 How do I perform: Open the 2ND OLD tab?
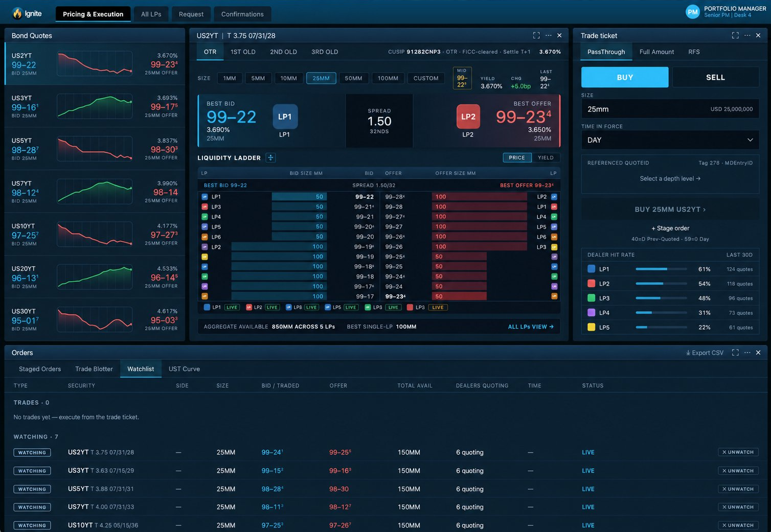(x=283, y=52)
